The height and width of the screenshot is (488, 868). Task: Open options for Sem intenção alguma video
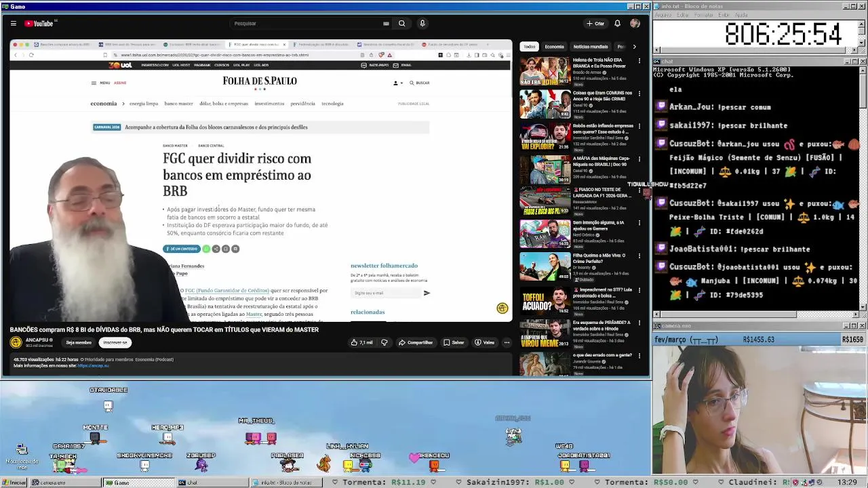639,223
